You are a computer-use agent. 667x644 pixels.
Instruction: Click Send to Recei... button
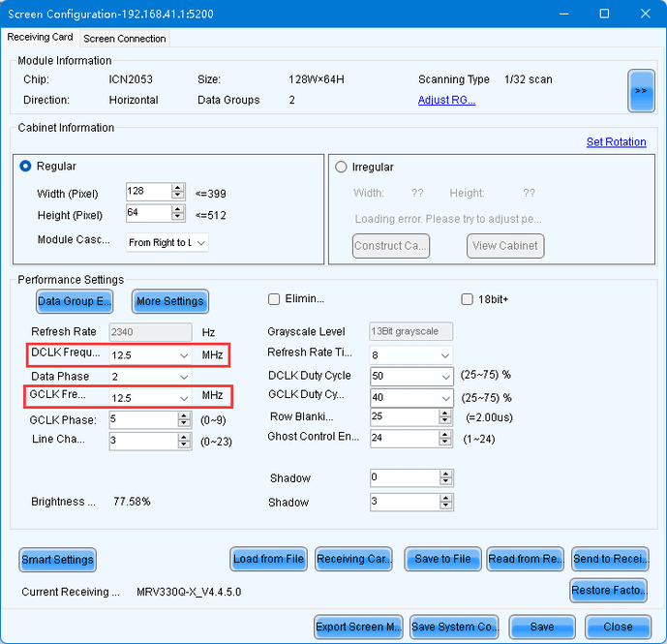(x=611, y=559)
